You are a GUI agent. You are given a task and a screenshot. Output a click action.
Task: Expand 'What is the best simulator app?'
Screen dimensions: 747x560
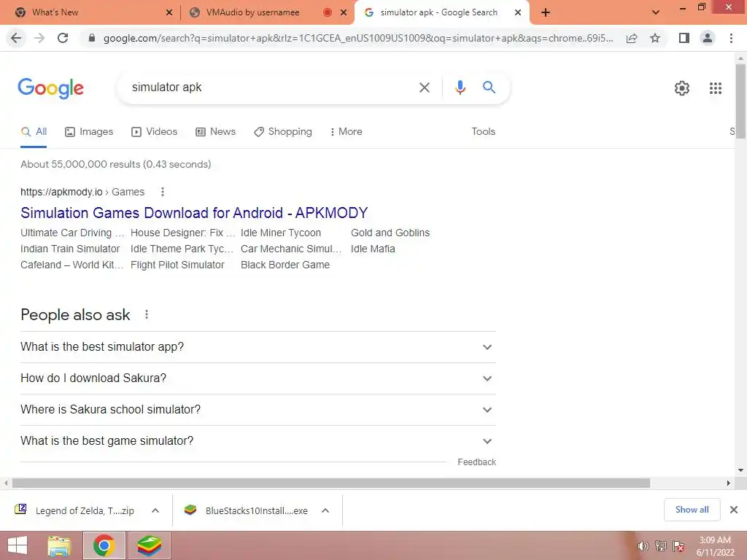pos(258,347)
